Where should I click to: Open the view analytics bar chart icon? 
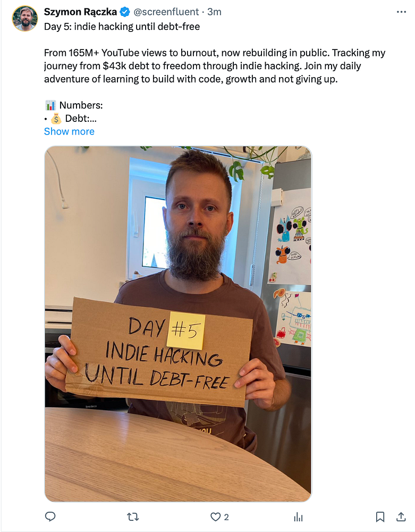click(x=298, y=517)
